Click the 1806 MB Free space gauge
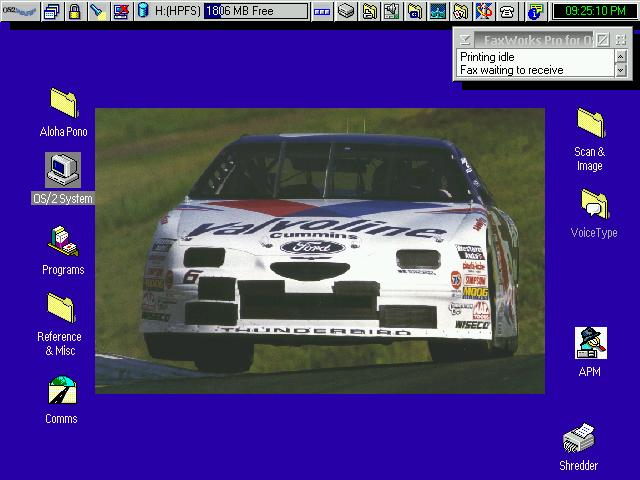The image size is (640, 480). pos(256,11)
